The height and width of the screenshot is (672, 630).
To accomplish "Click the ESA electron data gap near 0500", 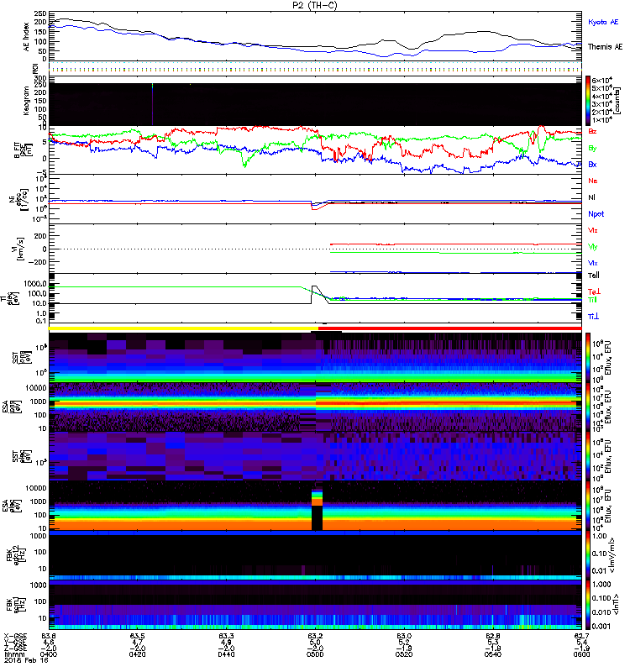I will point(317,518).
